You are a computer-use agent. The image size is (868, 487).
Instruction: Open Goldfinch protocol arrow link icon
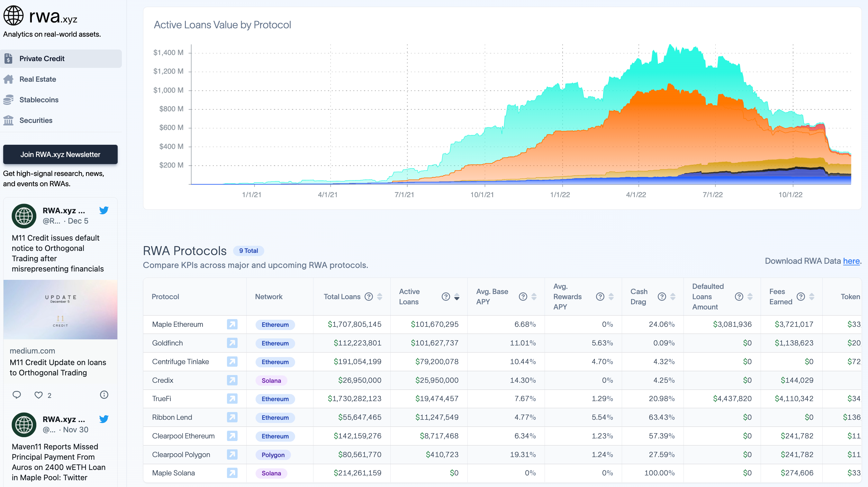pos(232,343)
